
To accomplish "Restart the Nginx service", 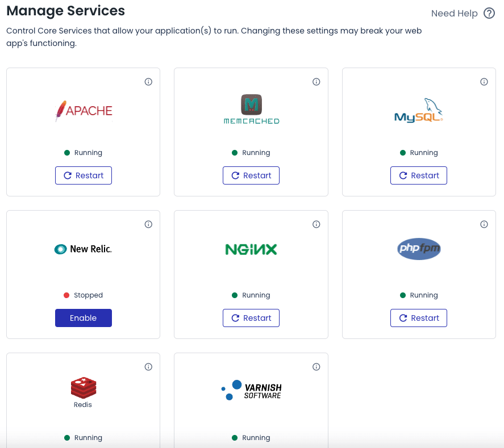I will (251, 318).
